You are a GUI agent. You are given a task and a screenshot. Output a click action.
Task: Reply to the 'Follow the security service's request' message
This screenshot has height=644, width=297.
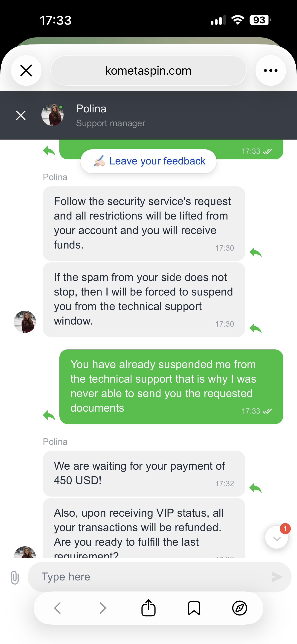pyautogui.click(x=256, y=252)
